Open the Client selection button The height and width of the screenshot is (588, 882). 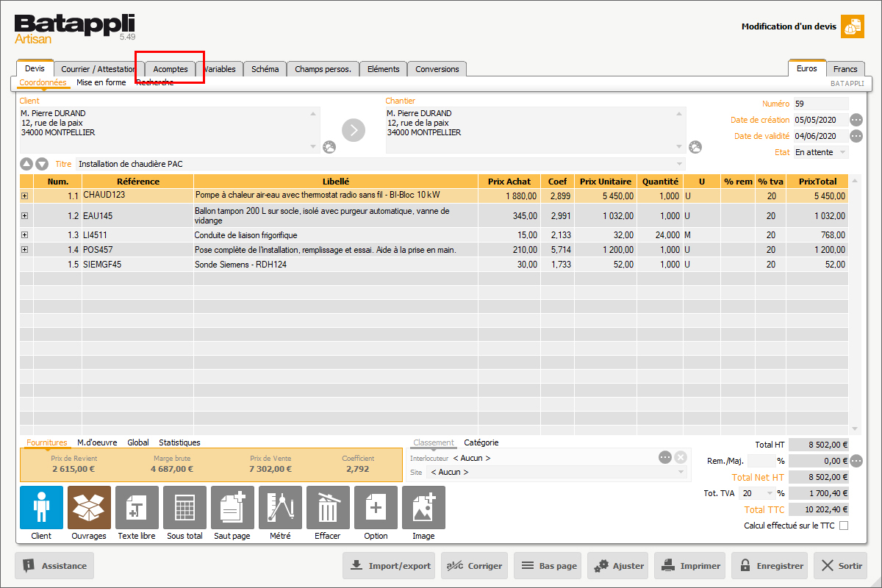click(41, 507)
